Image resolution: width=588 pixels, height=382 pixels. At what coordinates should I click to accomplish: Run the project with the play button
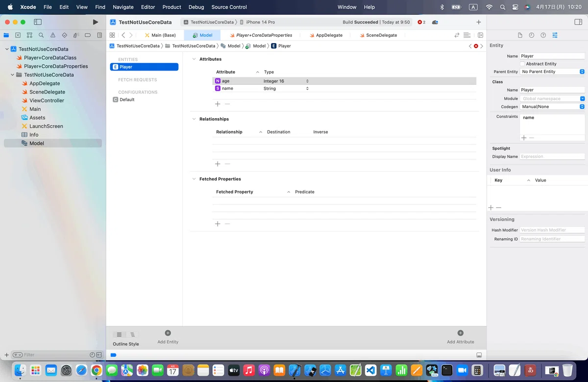coord(95,22)
